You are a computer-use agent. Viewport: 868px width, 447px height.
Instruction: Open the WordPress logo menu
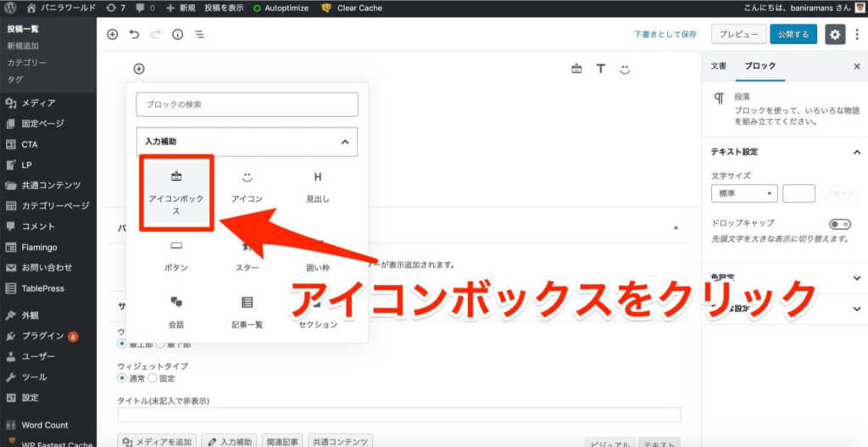click(x=10, y=8)
